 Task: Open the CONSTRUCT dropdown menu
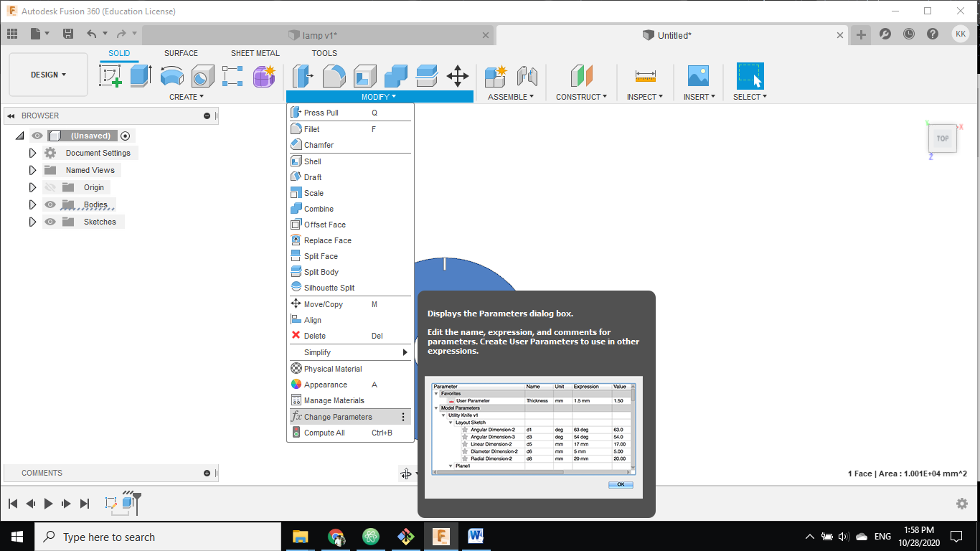click(x=581, y=97)
